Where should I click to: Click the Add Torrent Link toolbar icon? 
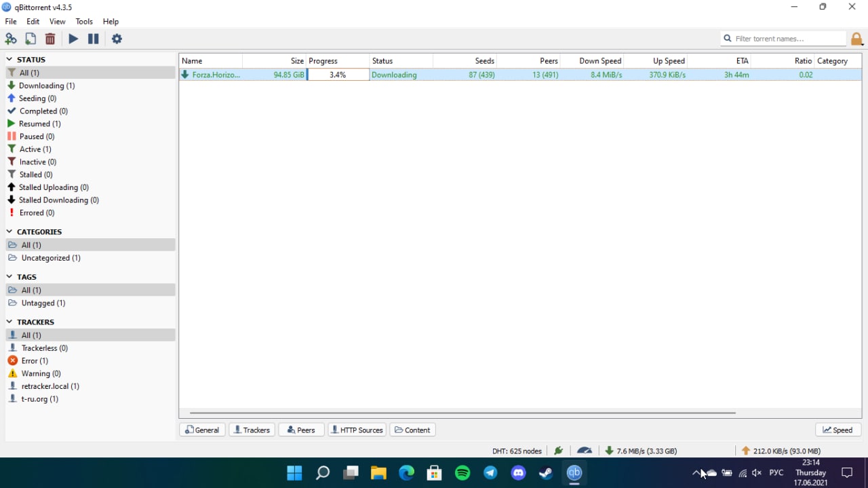(x=11, y=39)
